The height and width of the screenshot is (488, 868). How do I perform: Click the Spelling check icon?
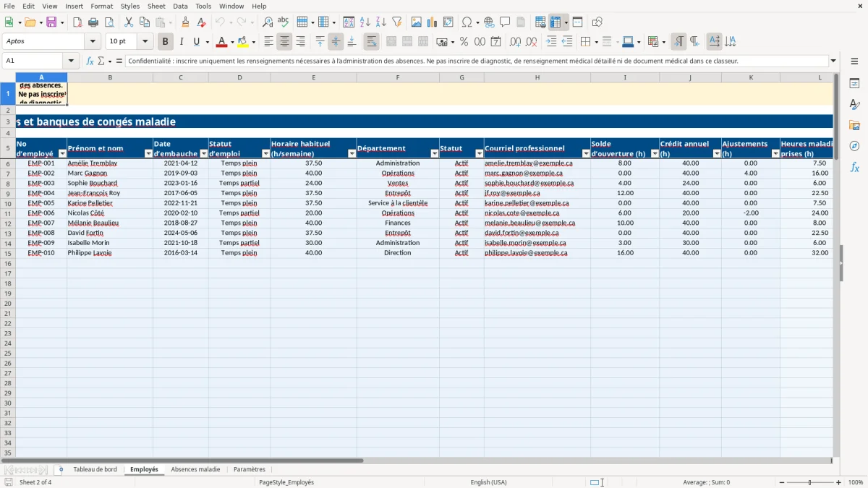coord(284,22)
